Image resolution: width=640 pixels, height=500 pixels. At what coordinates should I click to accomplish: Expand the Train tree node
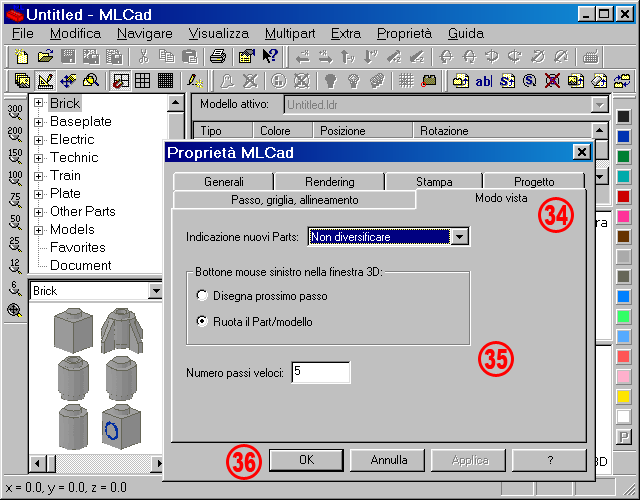[x=38, y=176]
